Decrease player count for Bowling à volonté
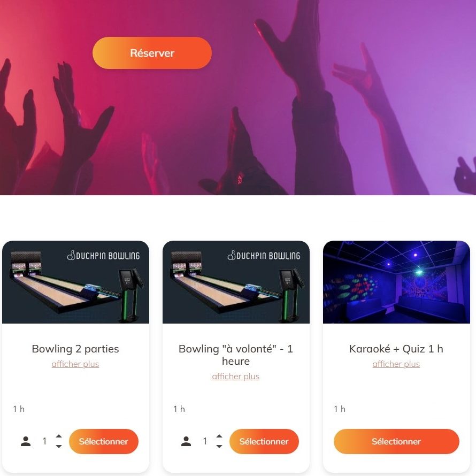 (x=219, y=446)
